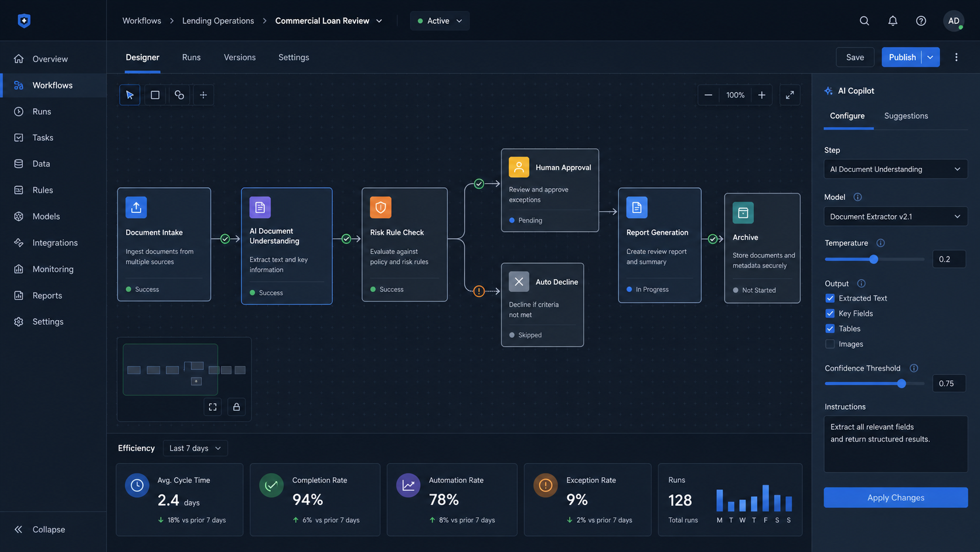Open the Model dropdown Document Extractor v2.1
This screenshot has height=552, width=980.
coord(895,216)
